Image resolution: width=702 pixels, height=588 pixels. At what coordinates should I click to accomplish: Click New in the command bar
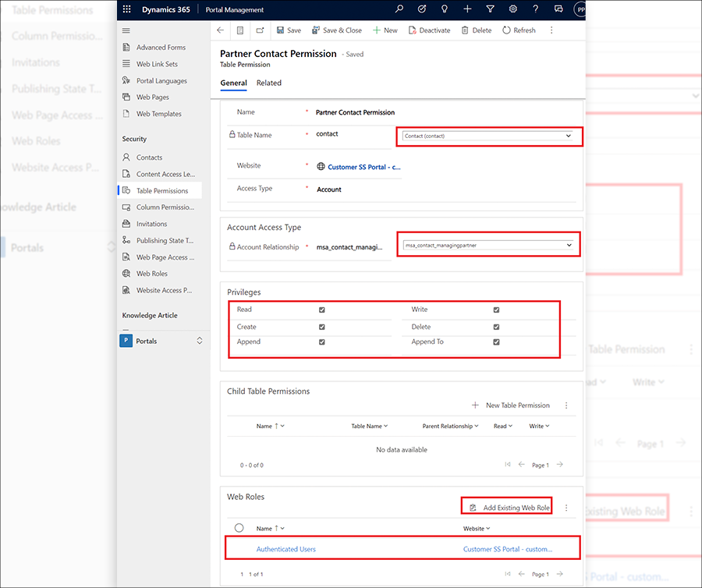385,30
